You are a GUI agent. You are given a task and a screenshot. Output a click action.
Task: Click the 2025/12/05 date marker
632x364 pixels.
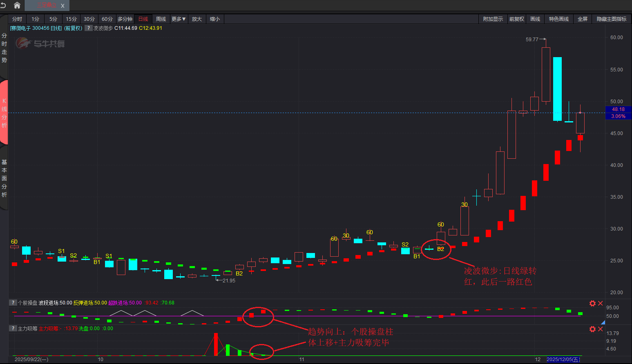coord(563,360)
